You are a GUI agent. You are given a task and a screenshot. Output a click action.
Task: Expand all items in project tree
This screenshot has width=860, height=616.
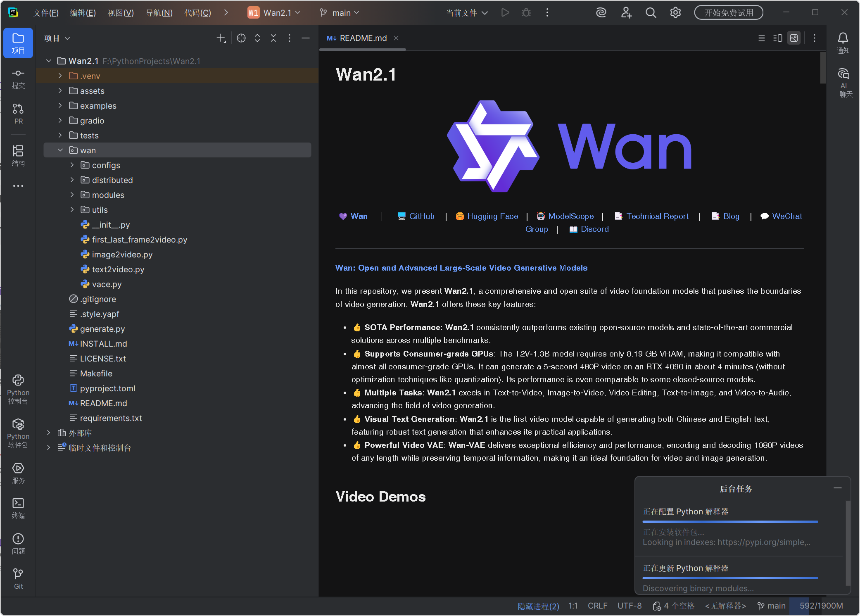[257, 38]
